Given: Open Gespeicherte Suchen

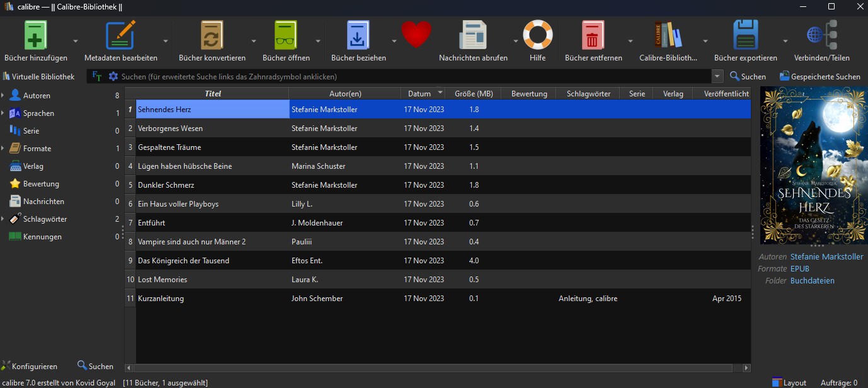Looking at the screenshot, I should pos(819,76).
